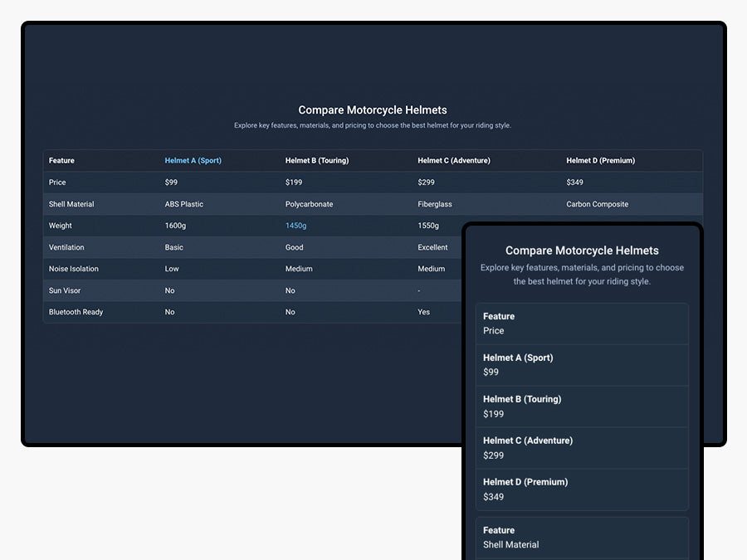Click the Fiberglass cell in the table
747x560 pixels.
[x=435, y=204]
